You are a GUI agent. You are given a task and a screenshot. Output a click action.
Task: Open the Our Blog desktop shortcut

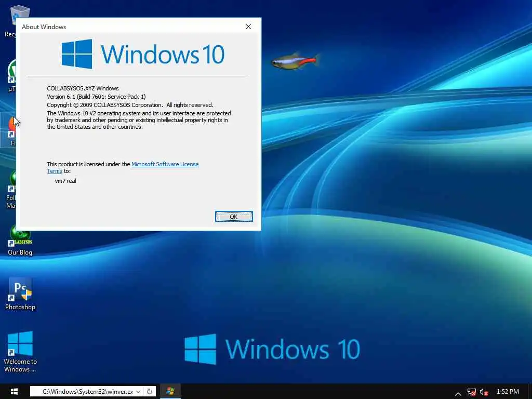[x=20, y=240]
